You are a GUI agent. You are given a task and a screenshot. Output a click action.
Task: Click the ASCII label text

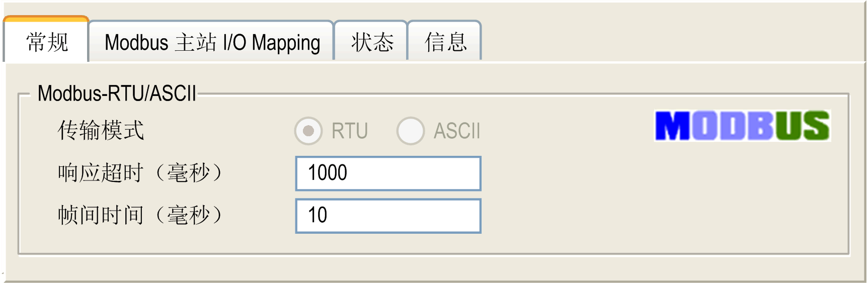click(x=457, y=131)
